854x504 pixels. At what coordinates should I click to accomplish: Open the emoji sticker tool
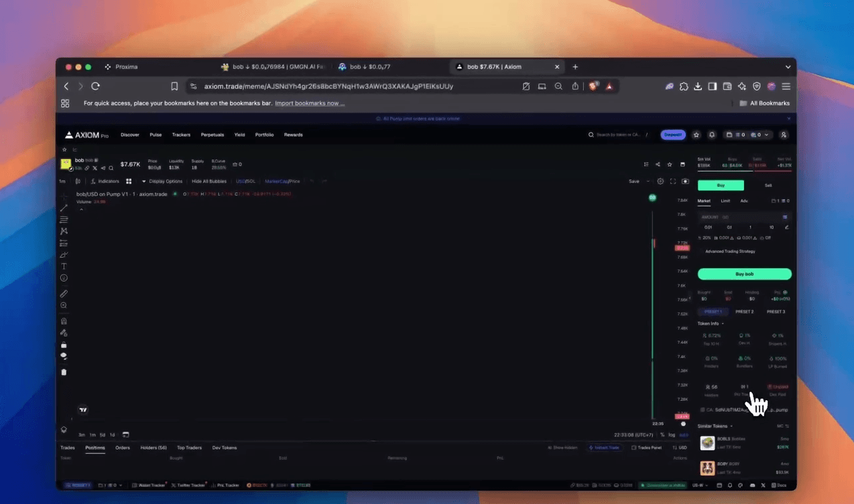click(x=64, y=277)
